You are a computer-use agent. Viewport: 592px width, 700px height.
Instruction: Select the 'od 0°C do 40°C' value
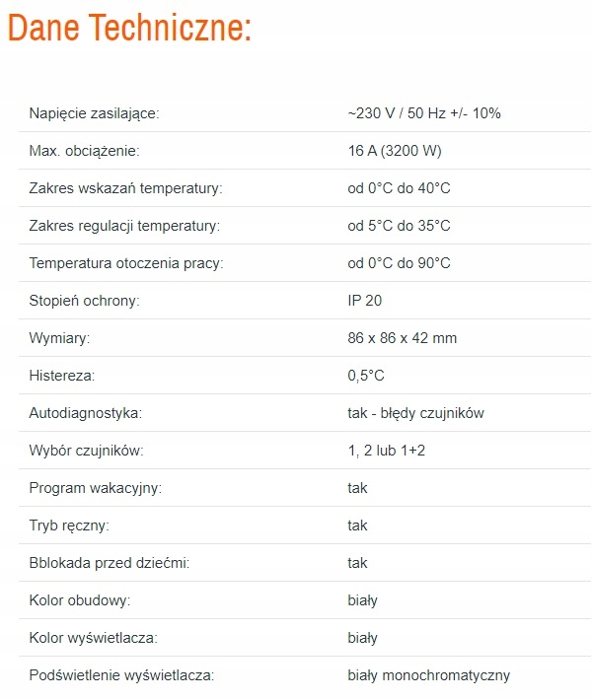(399, 188)
